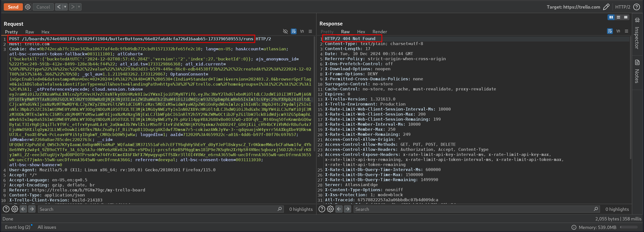
Task: Select the disabled response Pretty tab
Action: [x=327, y=32]
